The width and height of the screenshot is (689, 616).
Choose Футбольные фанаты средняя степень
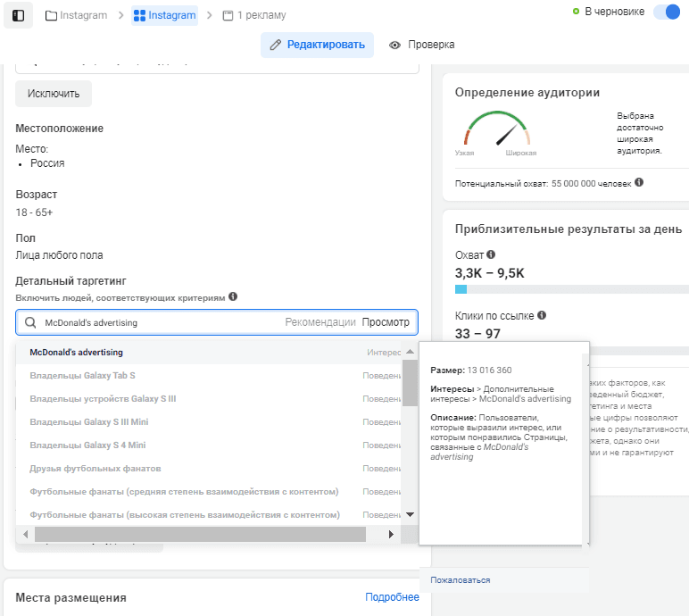[x=208, y=492]
